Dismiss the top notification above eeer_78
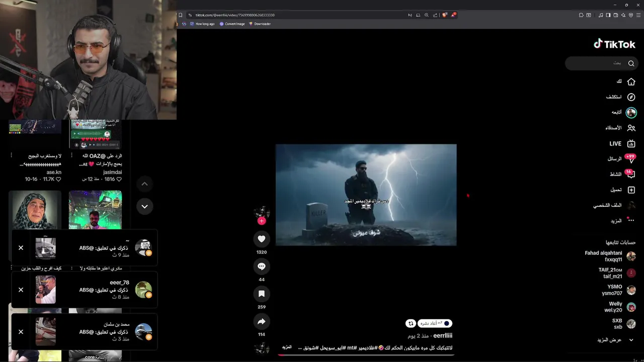644x362 pixels. [x=21, y=248]
